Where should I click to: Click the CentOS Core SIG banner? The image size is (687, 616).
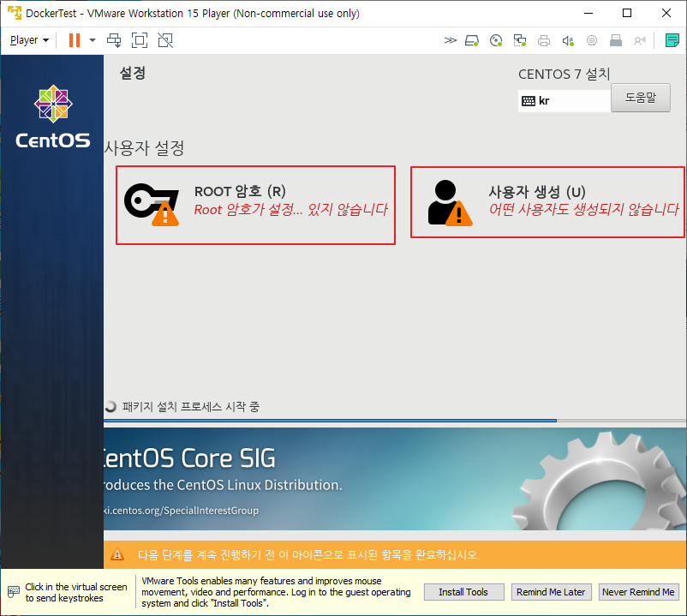click(395, 479)
